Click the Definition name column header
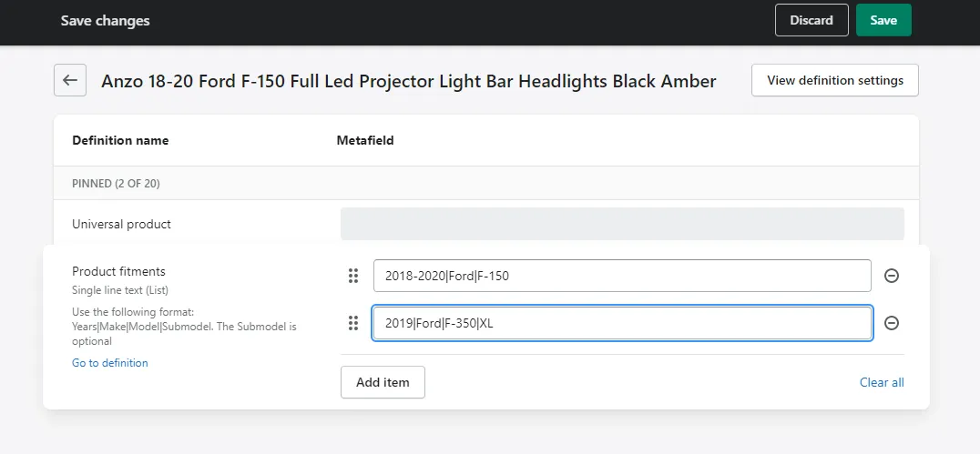The width and height of the screenshot is (980, 454). click(x=120, y=140)
